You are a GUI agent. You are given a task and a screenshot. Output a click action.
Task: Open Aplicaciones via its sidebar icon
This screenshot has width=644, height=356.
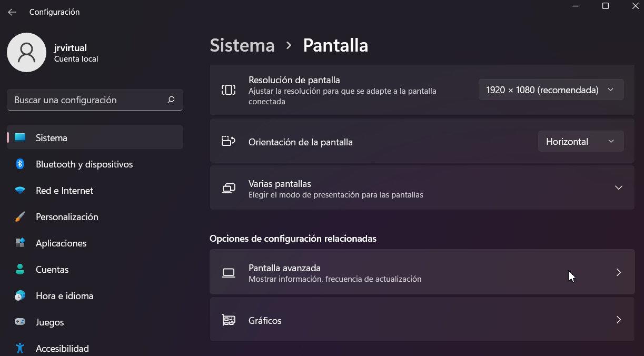click(19, 243)
